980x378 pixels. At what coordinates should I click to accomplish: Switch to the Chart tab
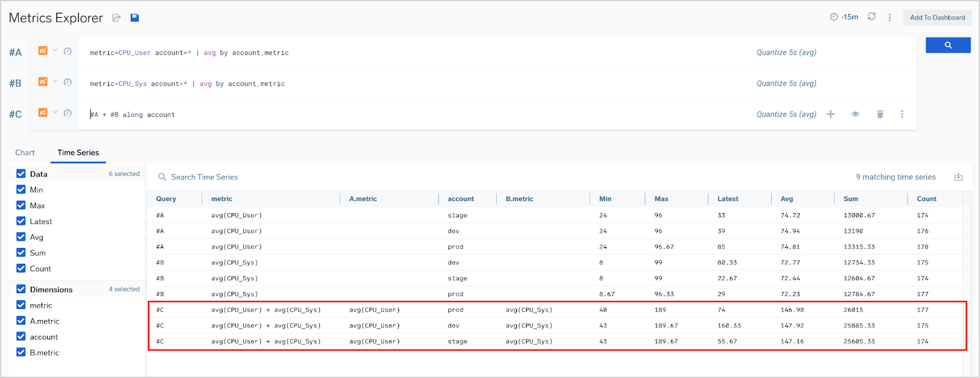coord(25,153)
